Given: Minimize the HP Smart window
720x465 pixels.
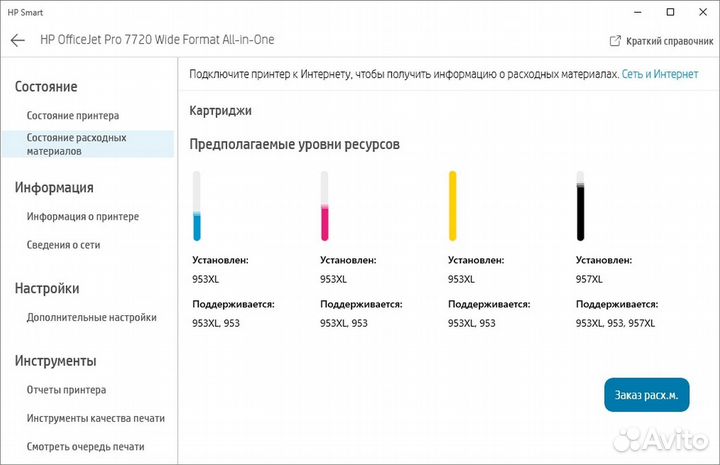Looking at the screenshot, I should point(638,12).
